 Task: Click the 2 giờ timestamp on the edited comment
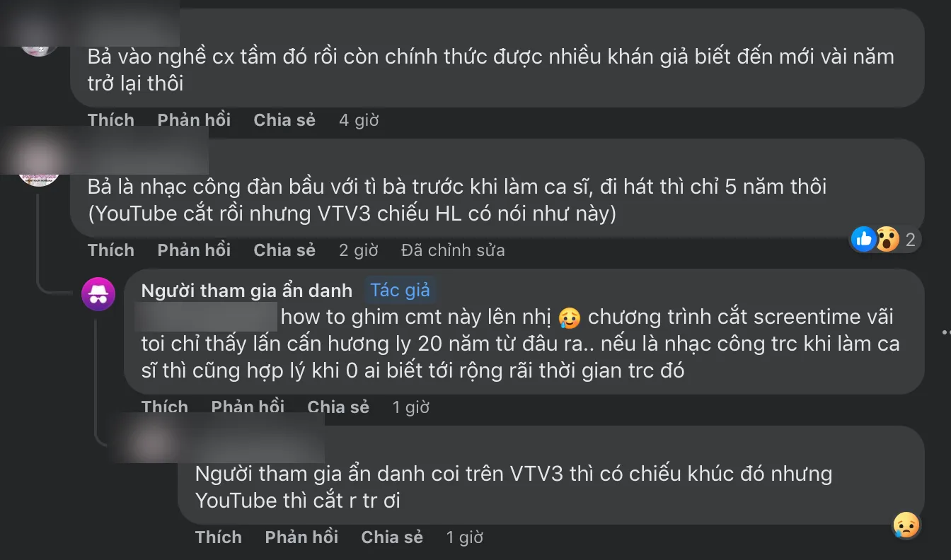point(359,250)
